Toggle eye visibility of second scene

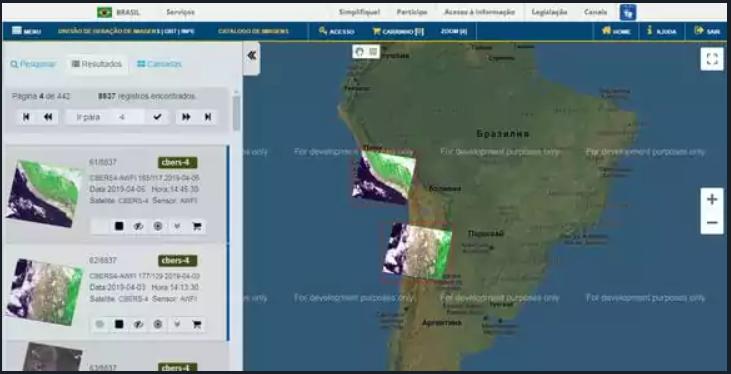tap(138, 325)
